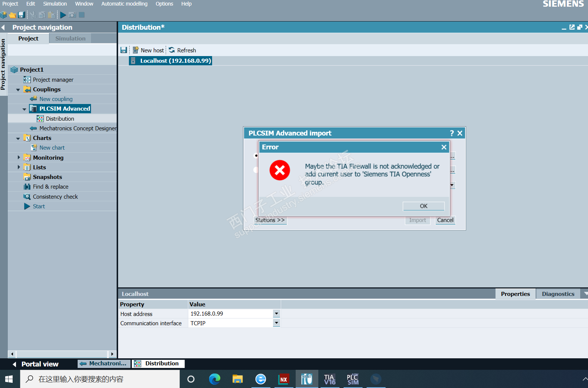Switch to the Properties tab

click(x=516, y=294)
